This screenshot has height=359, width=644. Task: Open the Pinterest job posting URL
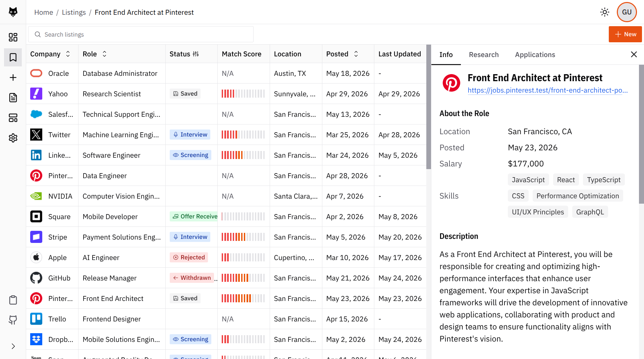coord(547,90)
